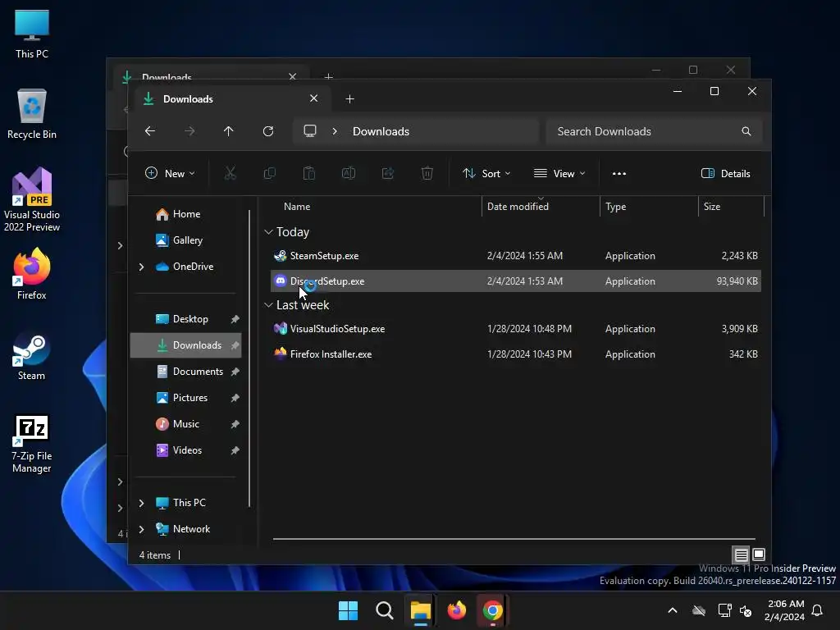Select the Firefox desktop shortcut

point(32,274)
